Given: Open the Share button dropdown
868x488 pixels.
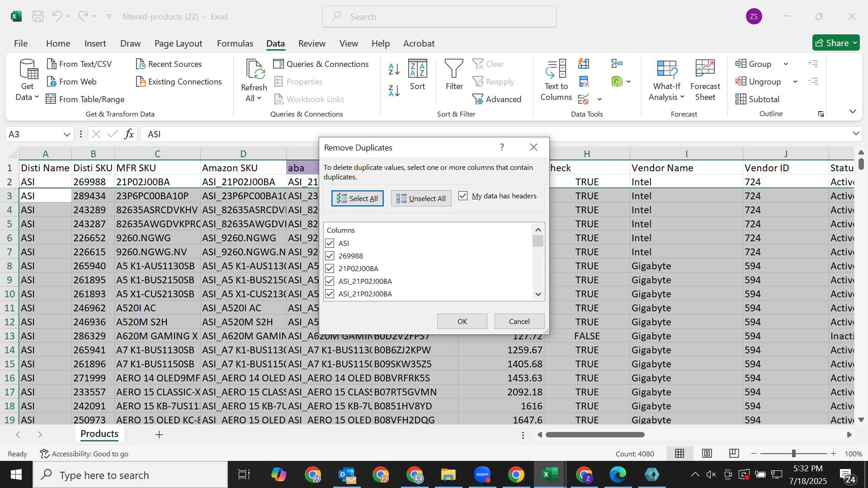Looking at the screenshot, I should [x=855, y=43].
